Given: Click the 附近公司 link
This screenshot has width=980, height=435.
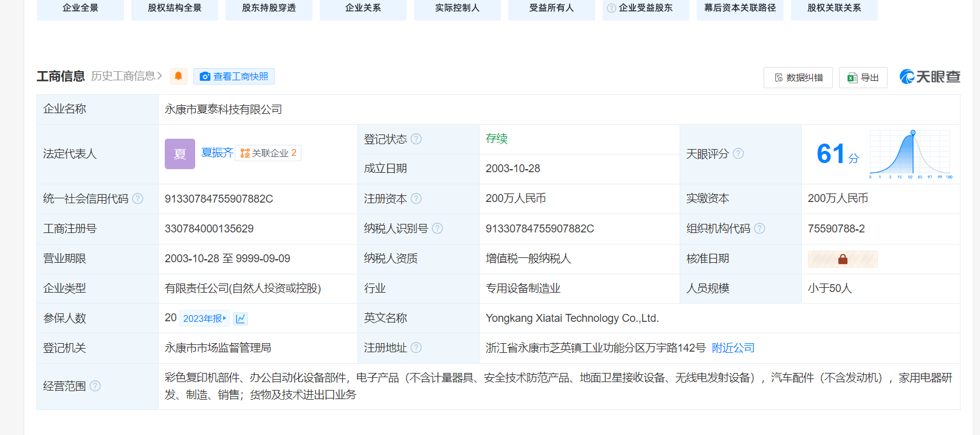Looking at the screenshot, I should (x=733, y=348).
